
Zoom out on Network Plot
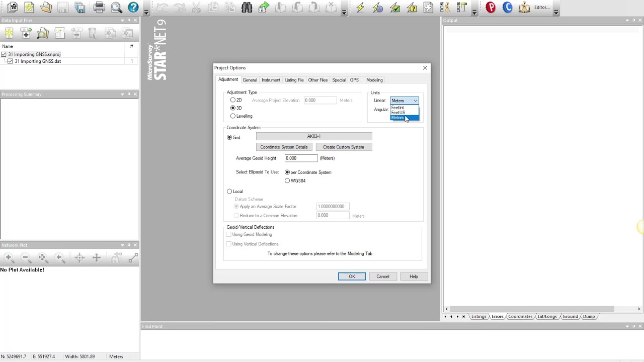26,257
